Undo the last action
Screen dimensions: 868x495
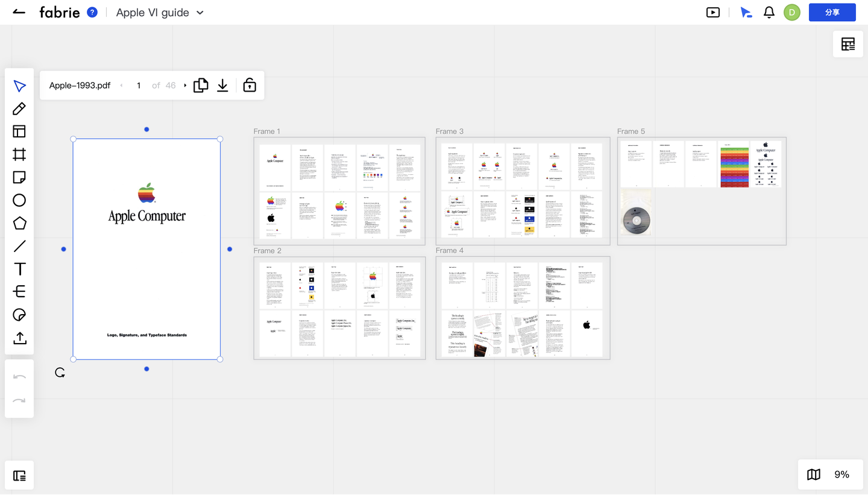point(19,377)
